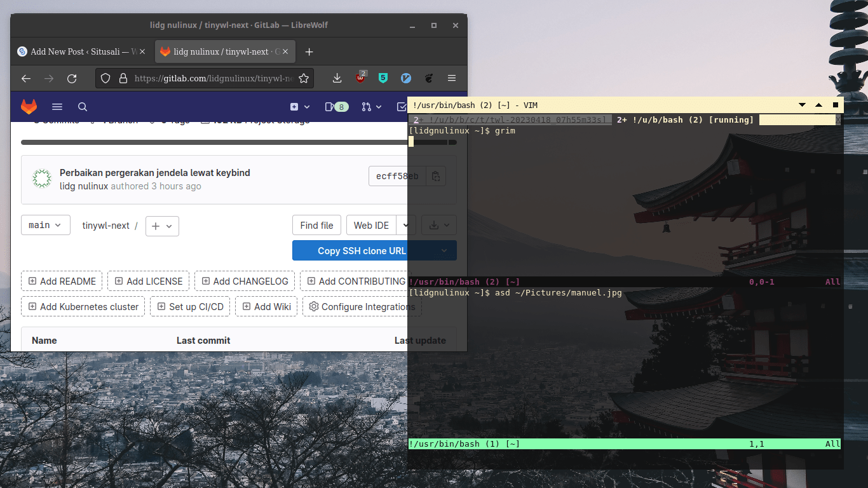Open the LibreWolf hamburger application menu
This screenshot has height=488, width=868.
[x=452, y=78]
